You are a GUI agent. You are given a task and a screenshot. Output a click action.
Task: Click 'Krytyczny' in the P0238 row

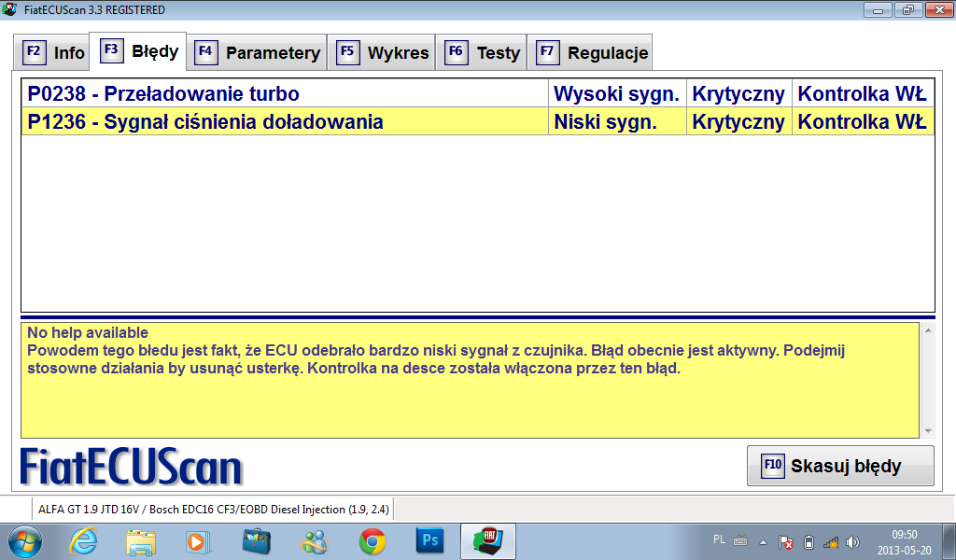[739, 94]
